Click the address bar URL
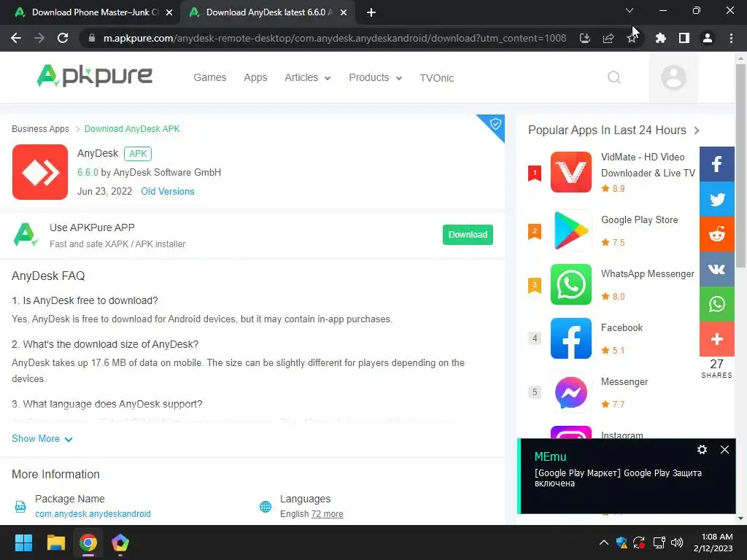Screen dimensions: 747x560 coord(334,38)
